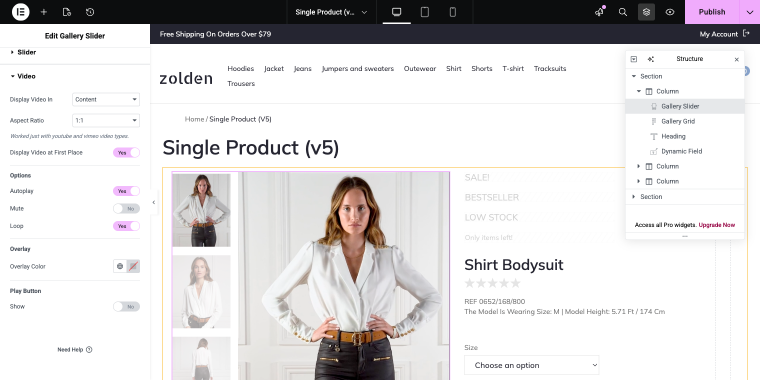Select Gallery Slider row in Structure
760x380 pixels.
coord(685,106)
